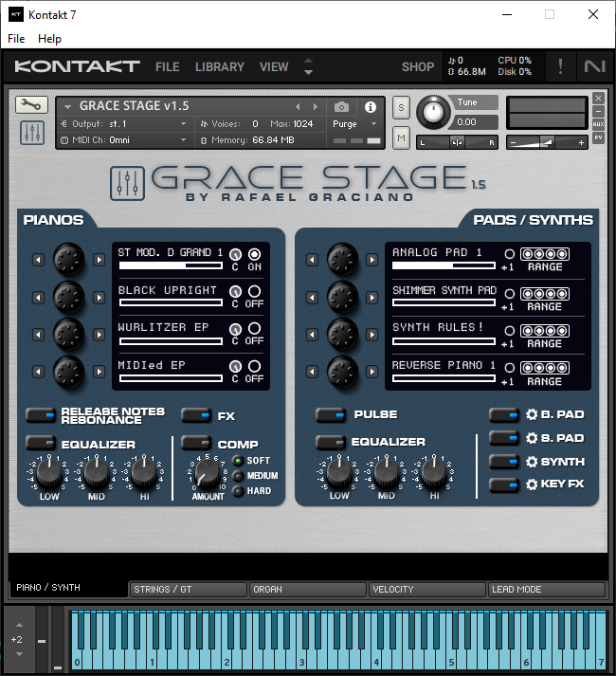The image size is (616, 676).
Task: Select the MEDIUM compression mode
Action: pos(238,476)
